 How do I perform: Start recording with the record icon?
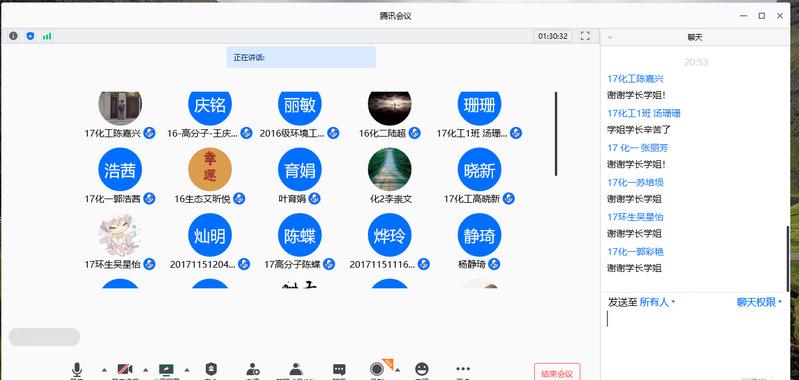(377, 369)
